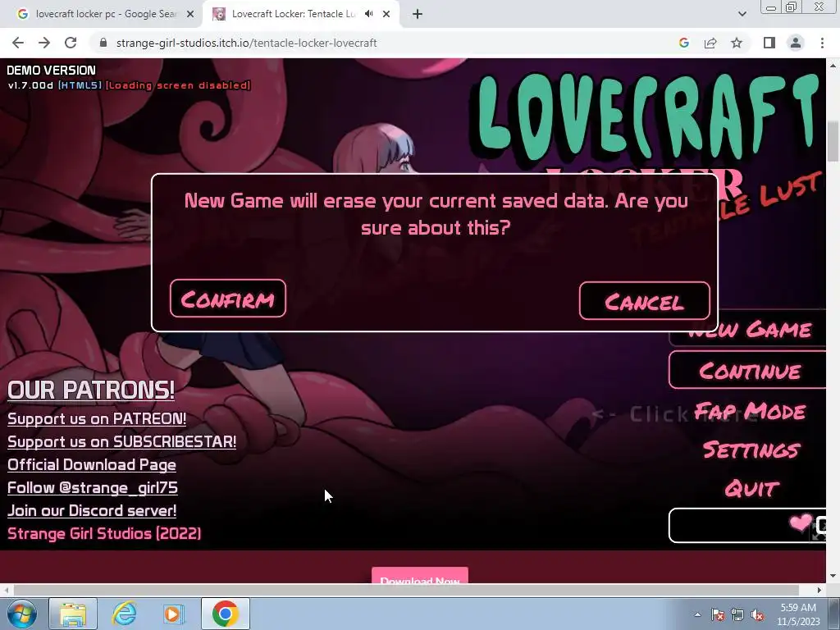Open a new tab with the plus button

pos(418,14)
